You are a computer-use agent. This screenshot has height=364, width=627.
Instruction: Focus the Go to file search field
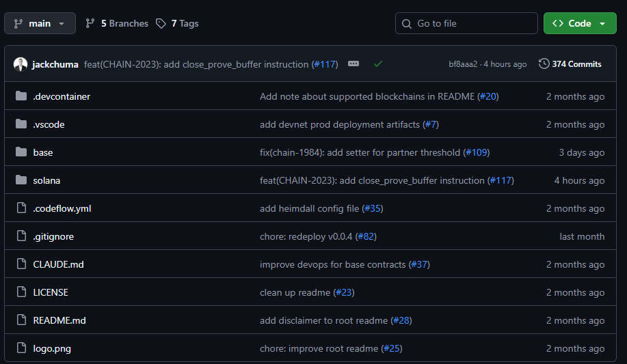coord(466,24)
